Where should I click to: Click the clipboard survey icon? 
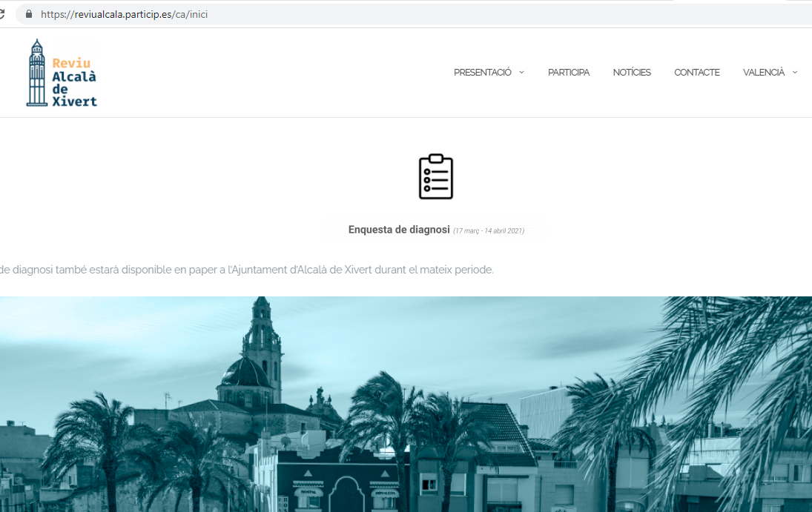click(435, 177)
